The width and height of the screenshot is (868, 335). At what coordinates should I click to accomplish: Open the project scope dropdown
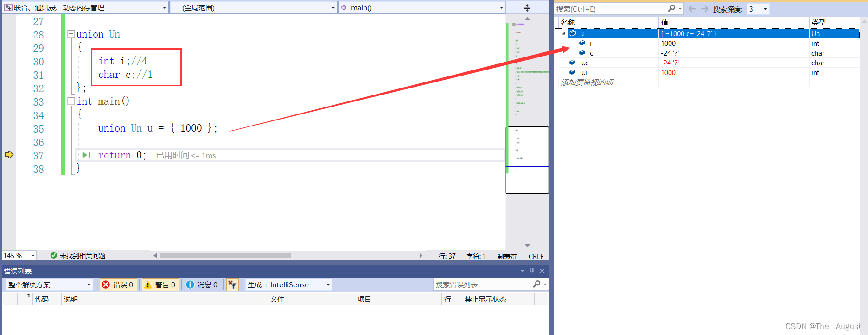164,8
